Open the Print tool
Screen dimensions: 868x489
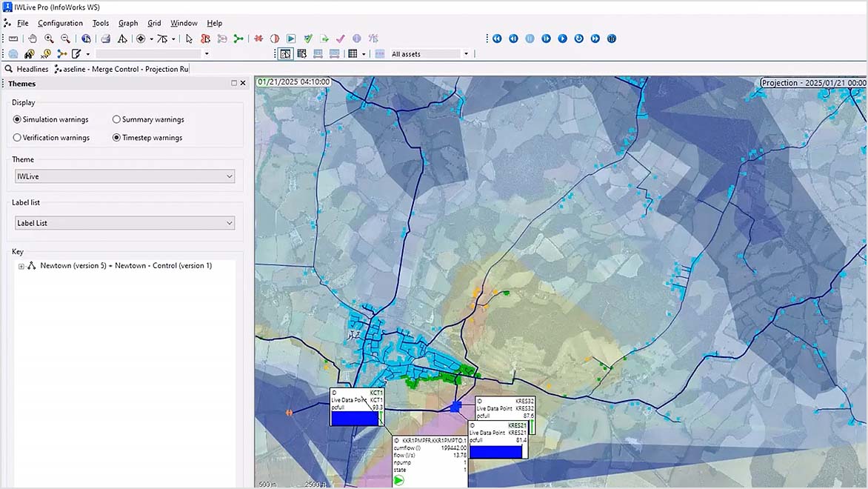click(x=106, y=39)
